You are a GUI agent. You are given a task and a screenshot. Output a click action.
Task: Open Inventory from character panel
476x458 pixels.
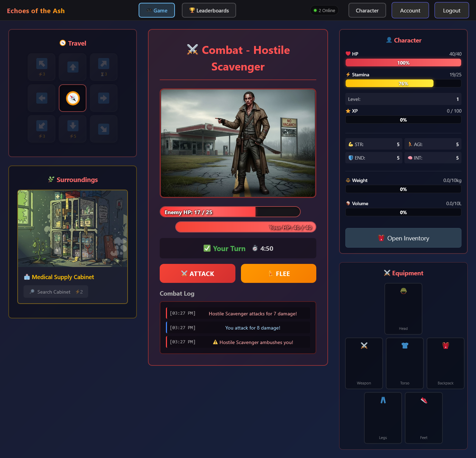(403, 238)
